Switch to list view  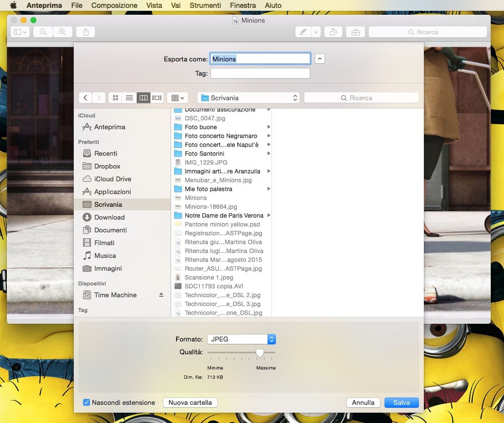129,98
